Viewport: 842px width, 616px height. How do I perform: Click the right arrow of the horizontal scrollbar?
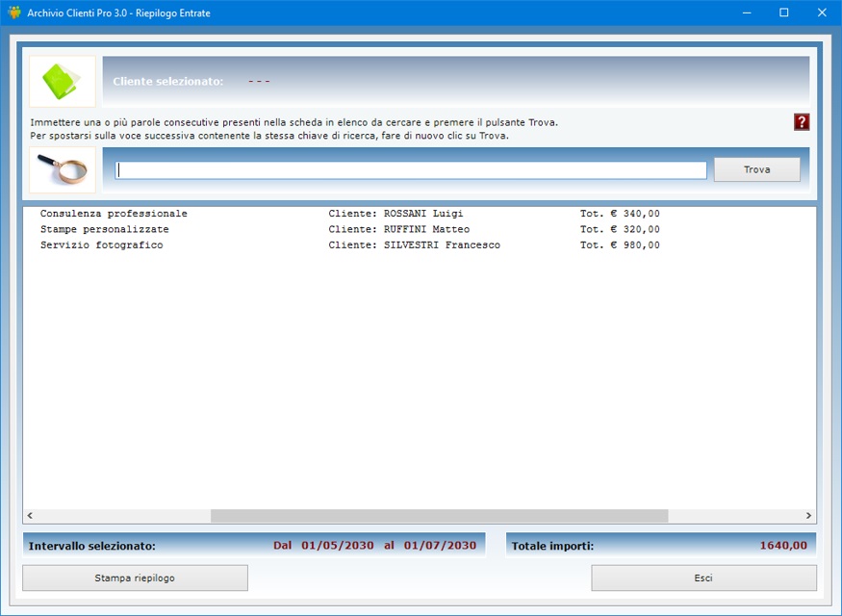pos(808,516)
